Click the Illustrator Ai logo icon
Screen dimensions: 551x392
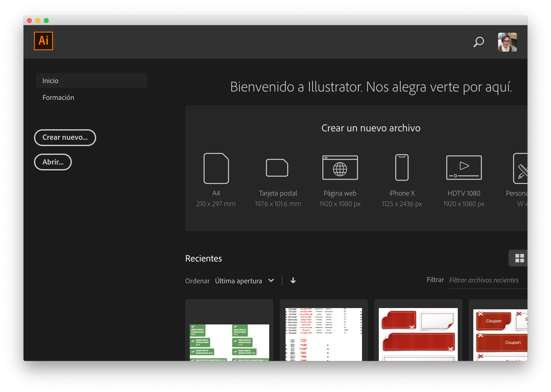pos(43,41)
